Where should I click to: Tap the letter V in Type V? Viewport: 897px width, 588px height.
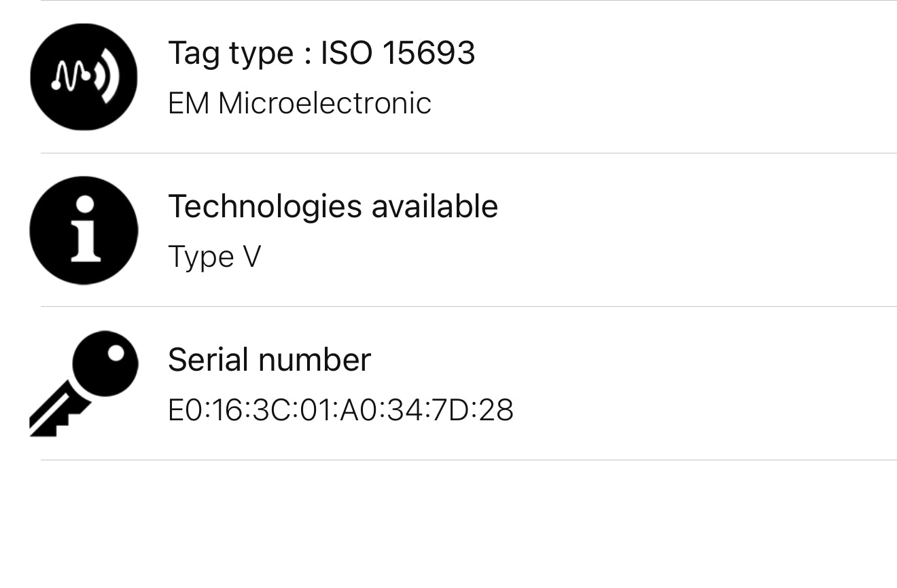[x=251, y=257]
